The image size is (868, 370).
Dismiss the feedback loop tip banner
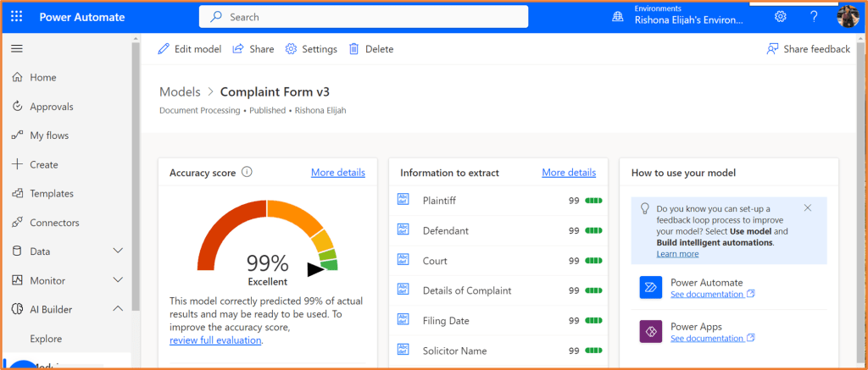click(x=807, y=207)
